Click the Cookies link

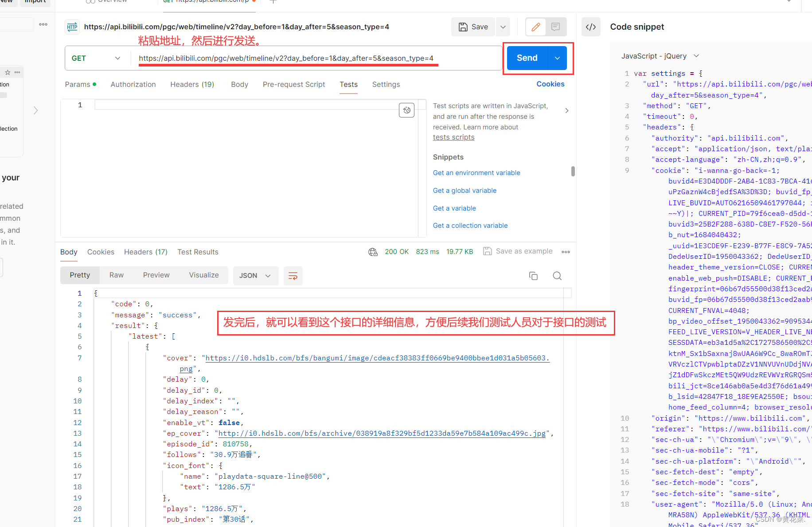click(x=550, y=84)
